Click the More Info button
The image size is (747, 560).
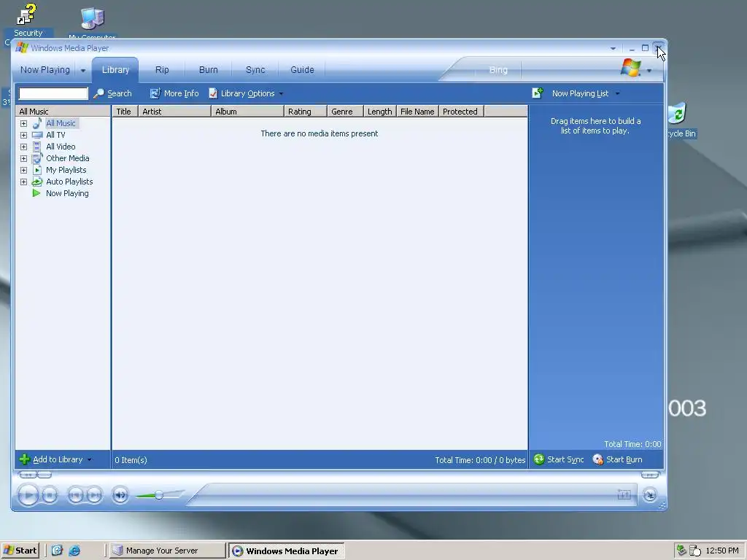[174, 93]
